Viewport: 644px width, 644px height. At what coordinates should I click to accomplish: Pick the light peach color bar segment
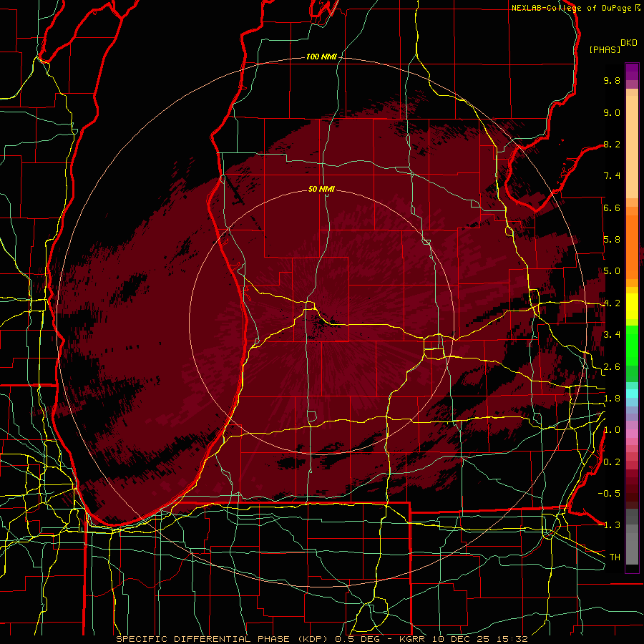click(632, 147)
